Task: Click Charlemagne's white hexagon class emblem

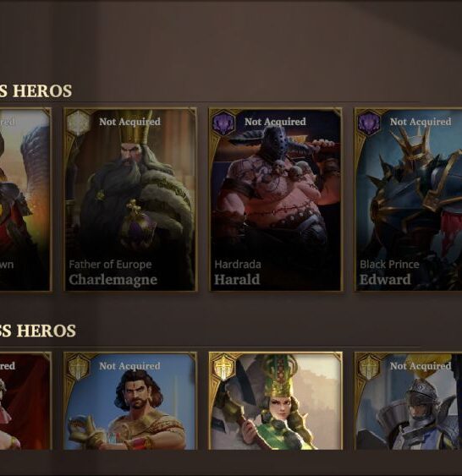Action: pyautogui.click(x=79, y=123)
